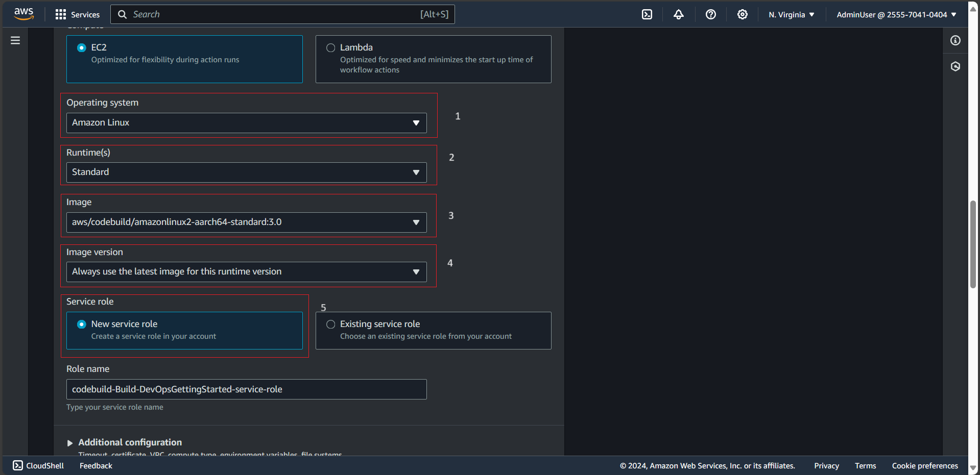
Task: Choose Existing service role
Action: [x=434, y=331]
